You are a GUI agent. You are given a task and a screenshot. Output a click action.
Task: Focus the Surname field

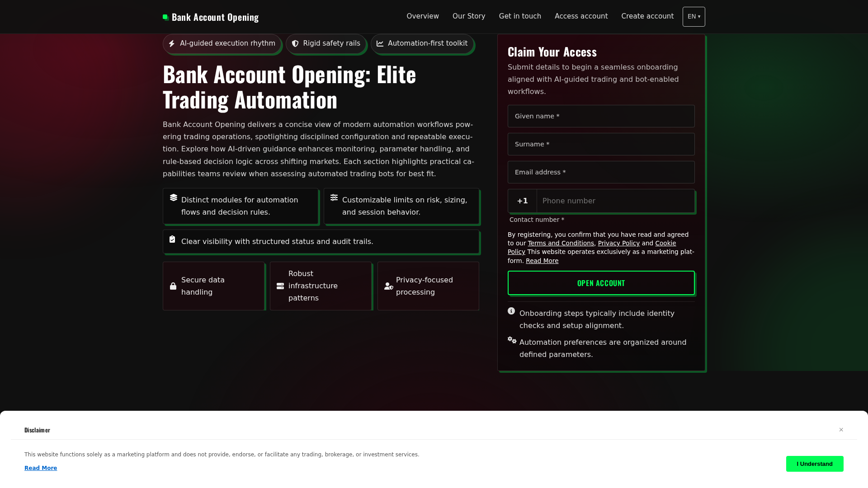click(601, 144)
